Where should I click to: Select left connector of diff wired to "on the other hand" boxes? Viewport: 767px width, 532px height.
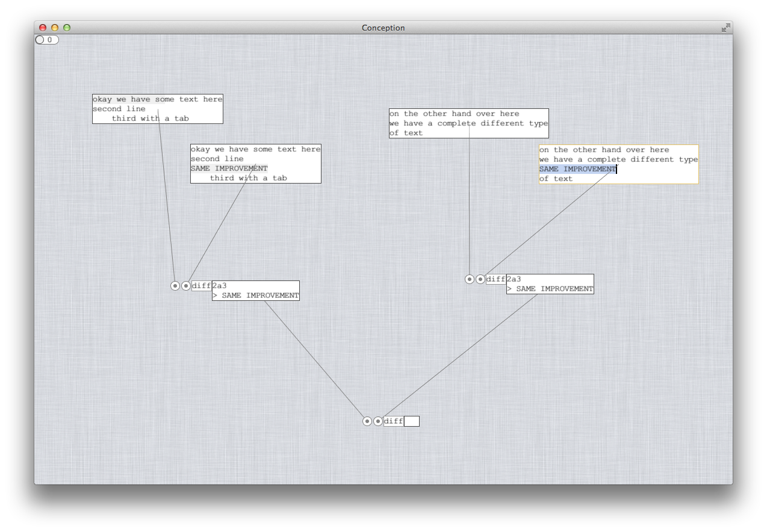click(470, 279)
